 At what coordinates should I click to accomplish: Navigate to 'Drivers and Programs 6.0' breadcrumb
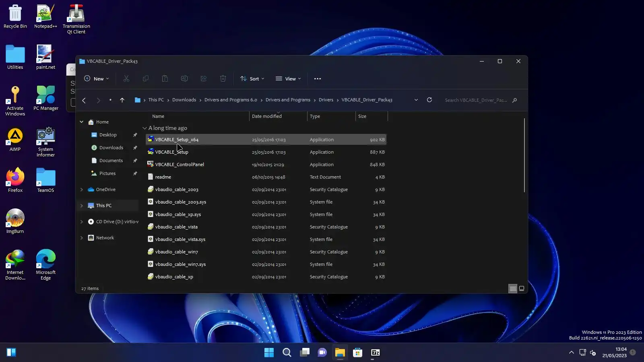(x=231, y=100)
